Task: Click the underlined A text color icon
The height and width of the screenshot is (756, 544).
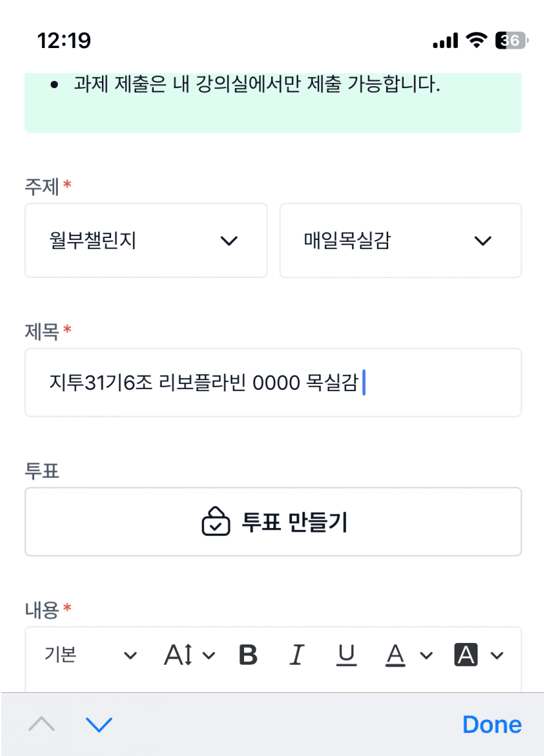Action: point(395,655)
